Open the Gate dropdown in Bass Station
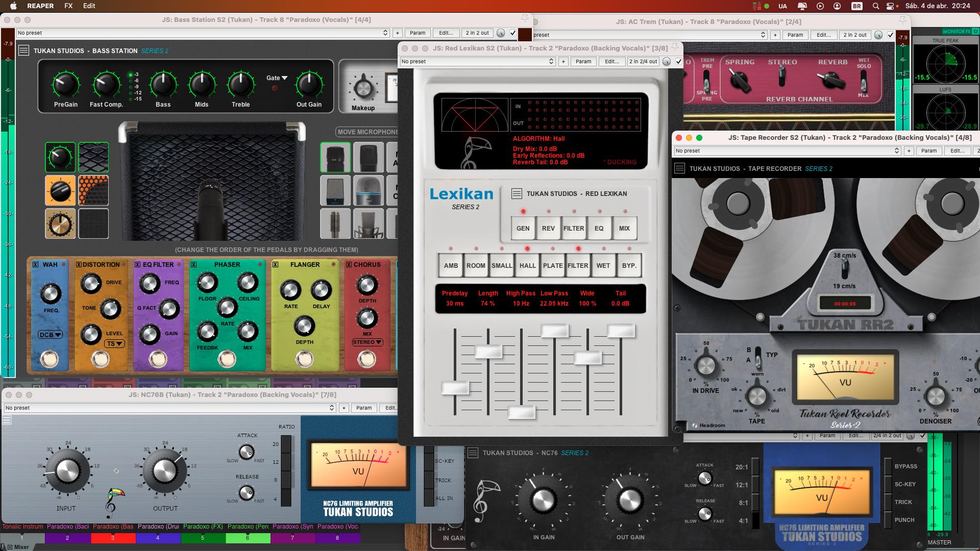 pos(277,78)
